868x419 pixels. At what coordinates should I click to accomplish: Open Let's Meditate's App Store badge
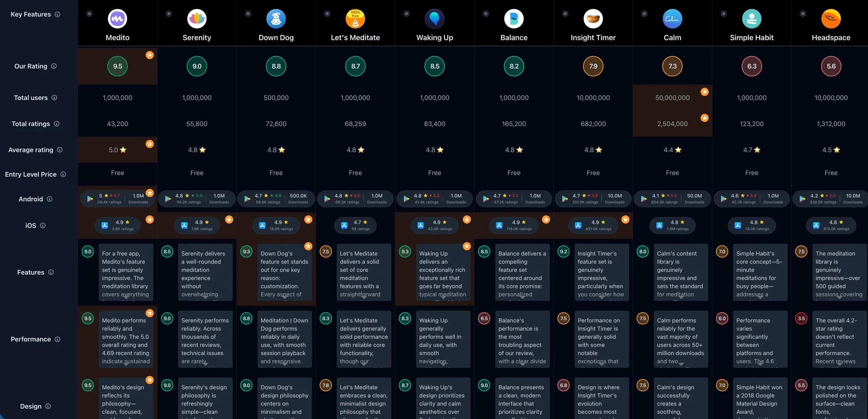[355, 226]
